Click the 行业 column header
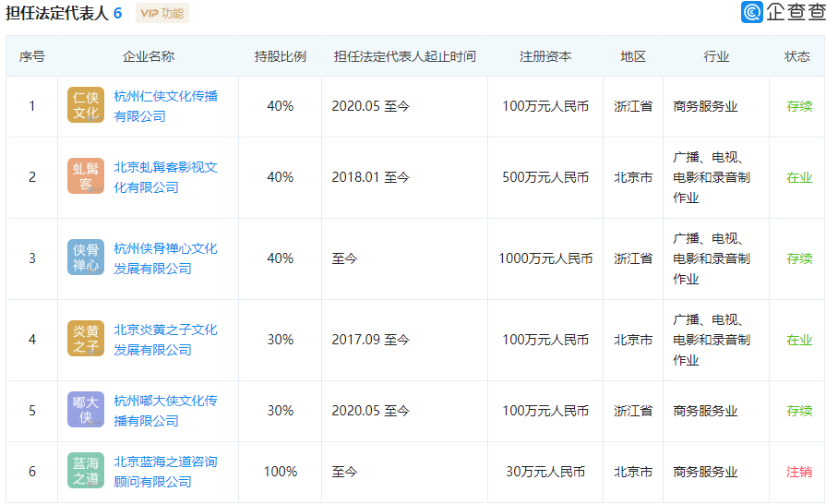Viewport: 826px width, 504px height. click(x=716, y=56)
